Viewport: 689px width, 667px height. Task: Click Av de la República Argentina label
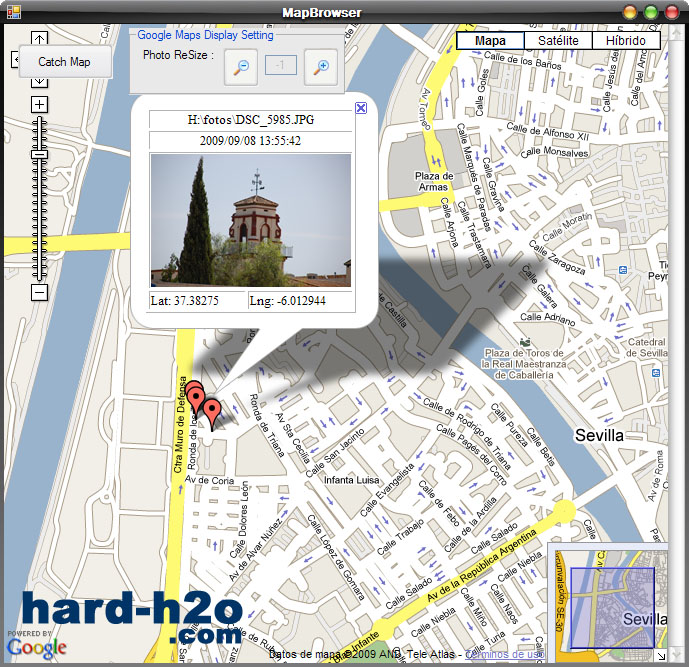482,566
